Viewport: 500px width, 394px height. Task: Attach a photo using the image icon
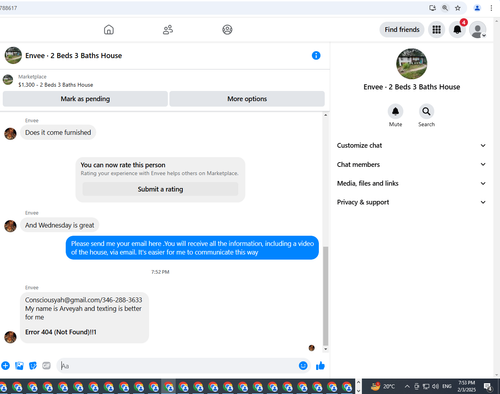click(19, 366)
